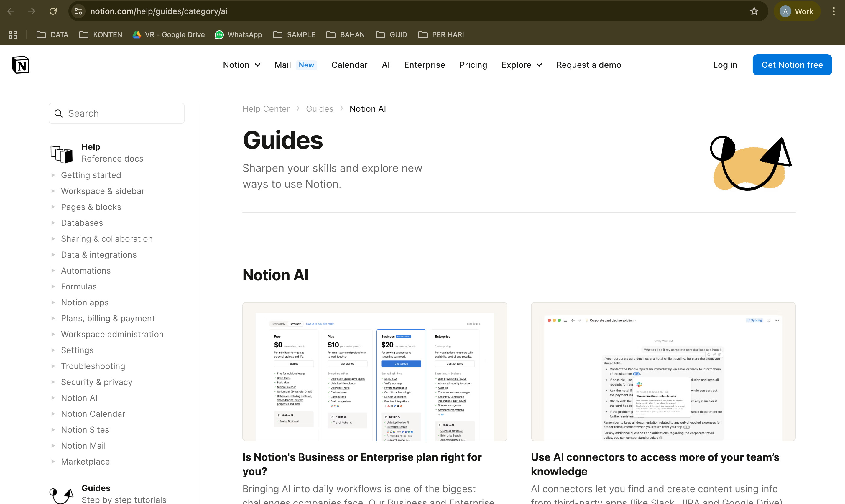Open the Enterprise navigation item

coord(424,65)
